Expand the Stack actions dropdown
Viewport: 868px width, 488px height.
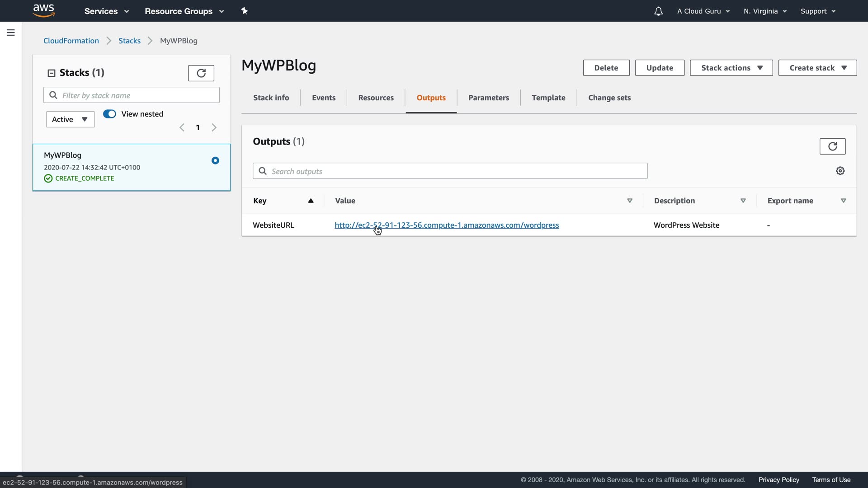731,68
